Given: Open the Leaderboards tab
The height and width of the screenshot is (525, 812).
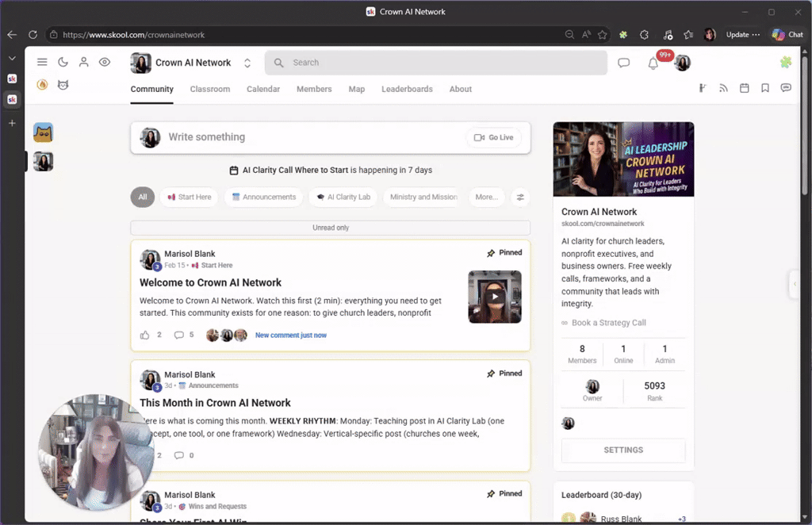Looking at the screenshot, I should pos(407,89).
